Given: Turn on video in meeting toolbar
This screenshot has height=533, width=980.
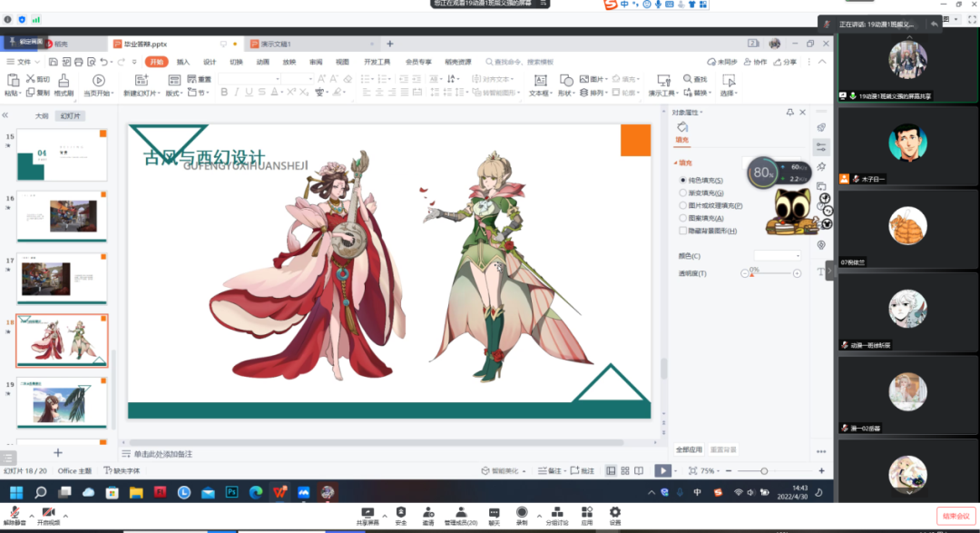Looking at the screenshot, I should pos(48,516).
